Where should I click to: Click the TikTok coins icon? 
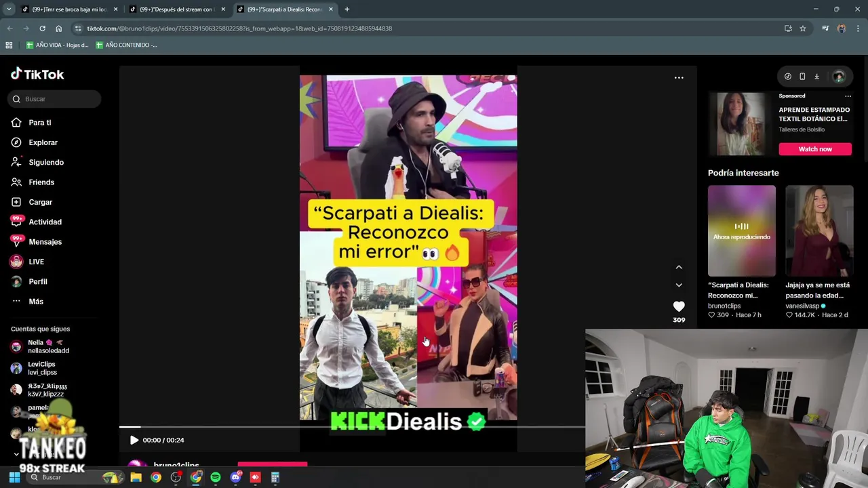787,77
